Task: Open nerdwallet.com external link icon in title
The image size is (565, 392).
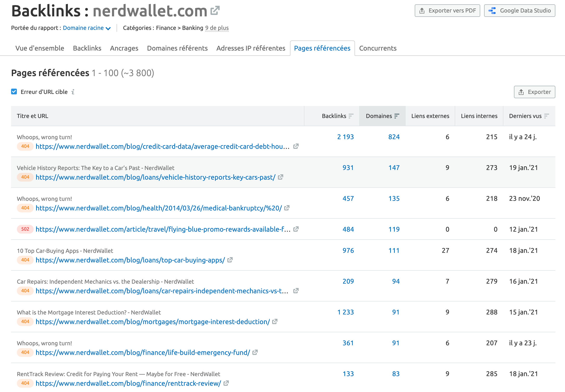Action: (x=215, y=11)
